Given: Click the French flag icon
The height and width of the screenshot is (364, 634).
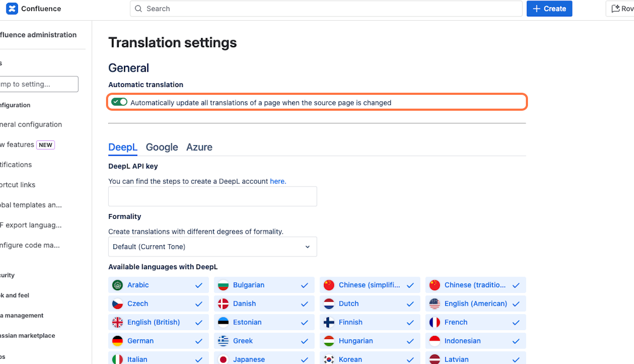Looking at the screenshot, I should pyautogui.click(x=435, y=322).
